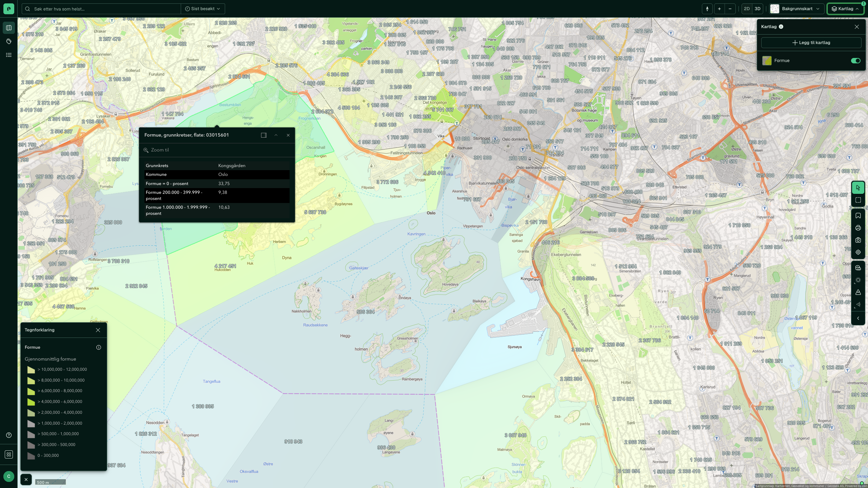Image resolution: width=868 pixels, height=488 pixels.
Task: Switch map to 2D view
Action: [x=747, y=9]
